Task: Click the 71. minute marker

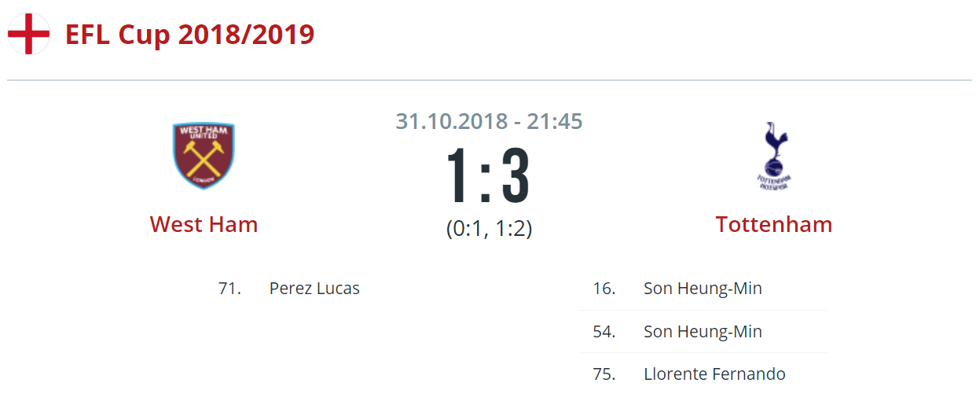Action: [229, 289]
